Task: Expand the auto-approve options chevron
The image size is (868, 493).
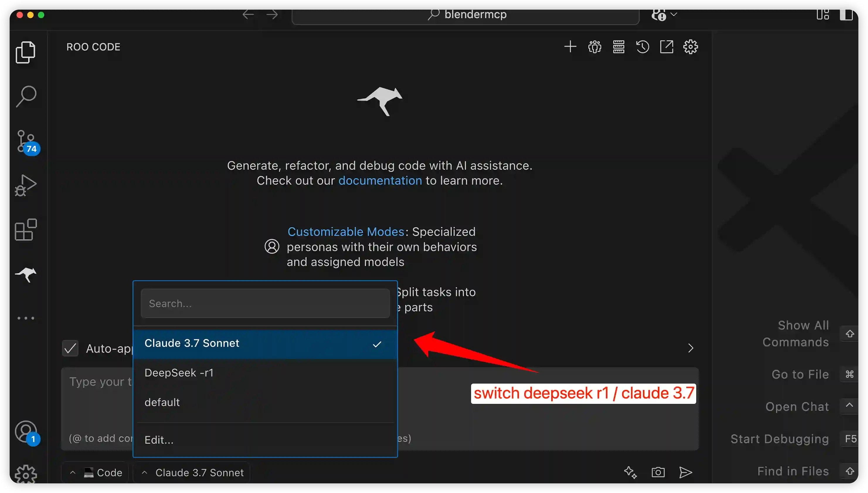Action: coord(691,348)
